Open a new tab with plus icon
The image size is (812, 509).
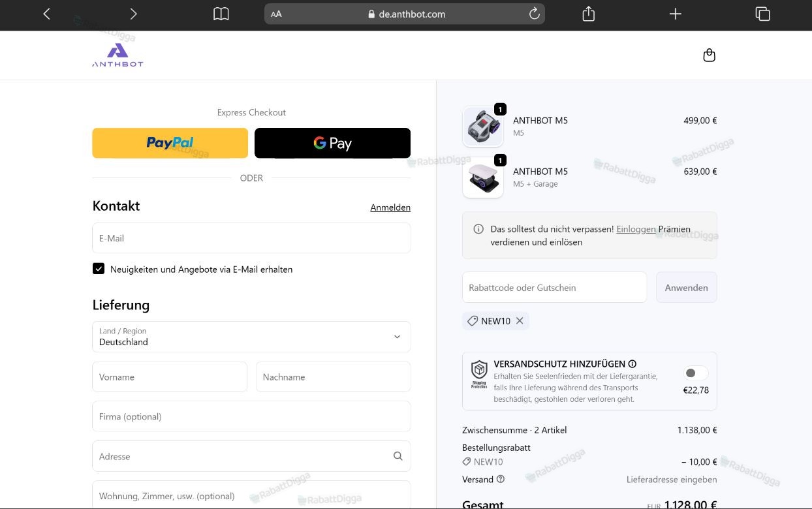[x=676, y=14]
